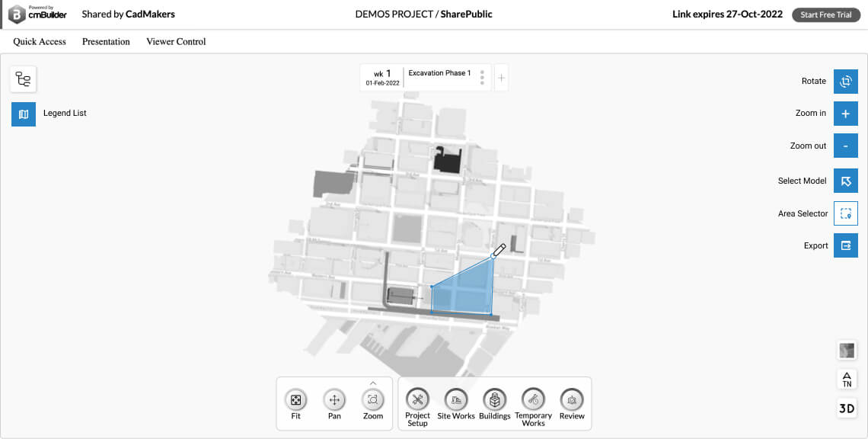This screenshot has width=868, height=439.
Task: Open the model tree hierarchy icon
Action: pos(24,79)
